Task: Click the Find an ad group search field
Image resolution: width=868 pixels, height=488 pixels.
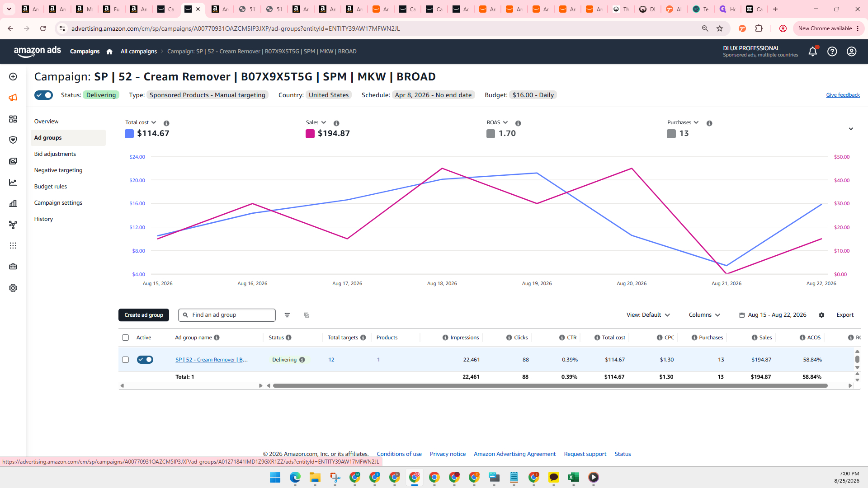Action: (227, 315)
